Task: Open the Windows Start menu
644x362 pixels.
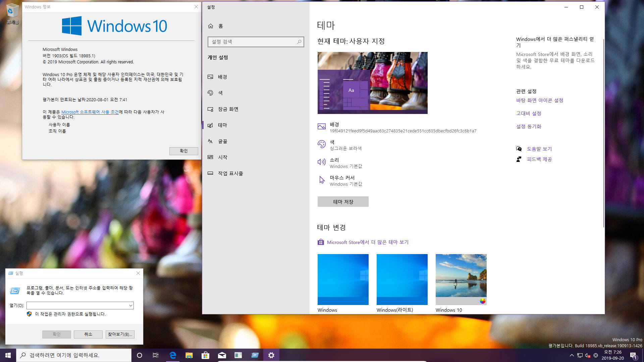Action: [8, 355]
